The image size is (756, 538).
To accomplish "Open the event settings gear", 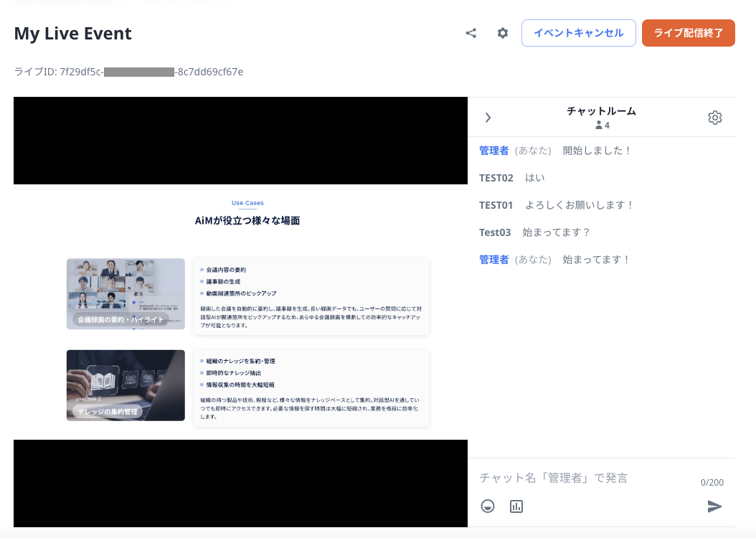I will [x=502, y=33].
